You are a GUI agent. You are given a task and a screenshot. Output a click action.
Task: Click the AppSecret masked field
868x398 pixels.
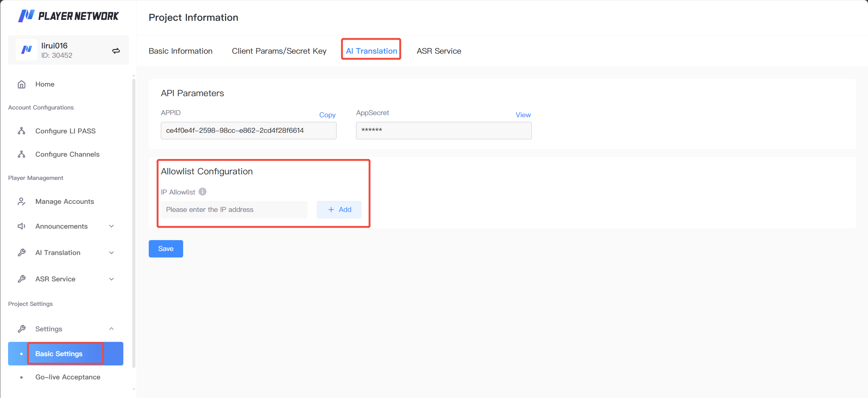[x=444, y=131]
